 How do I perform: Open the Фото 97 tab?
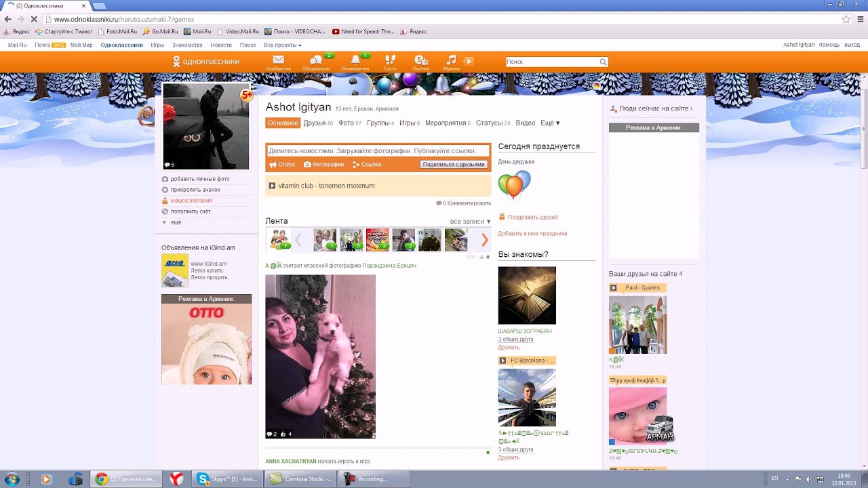coord(350,123)
